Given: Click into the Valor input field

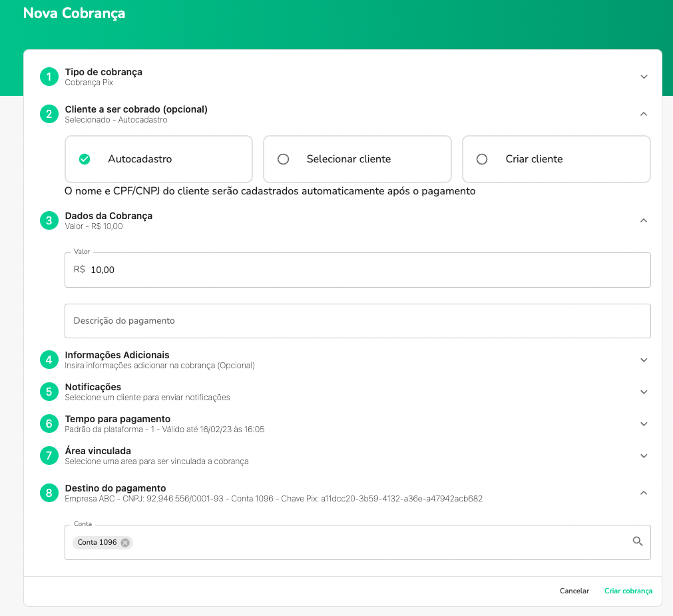Looking at the screenshot, I should point(366,270).
